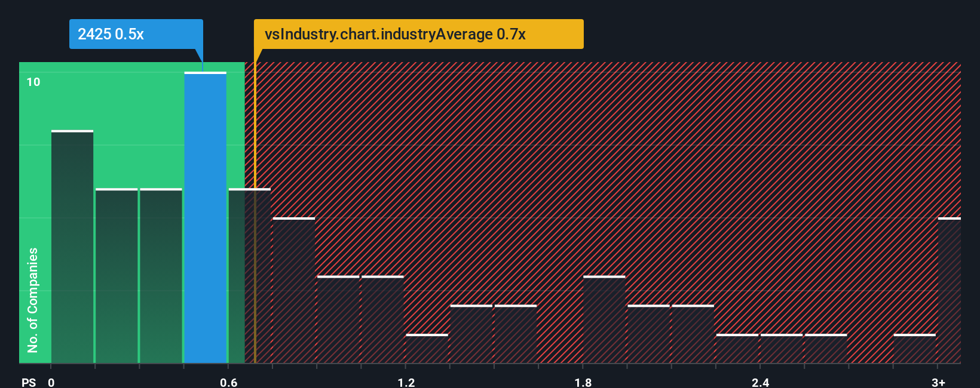Viewport: 980px width, 388px height.
Task: Click the x-axis value 2.4
Action: [760, 382]
